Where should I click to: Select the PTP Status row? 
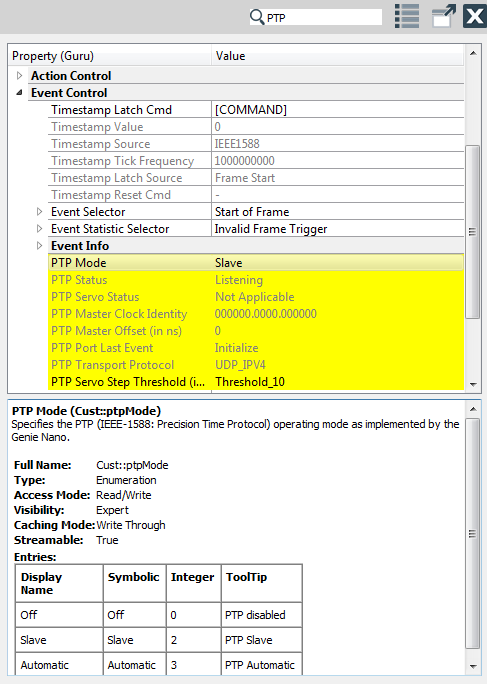[256, 280]
